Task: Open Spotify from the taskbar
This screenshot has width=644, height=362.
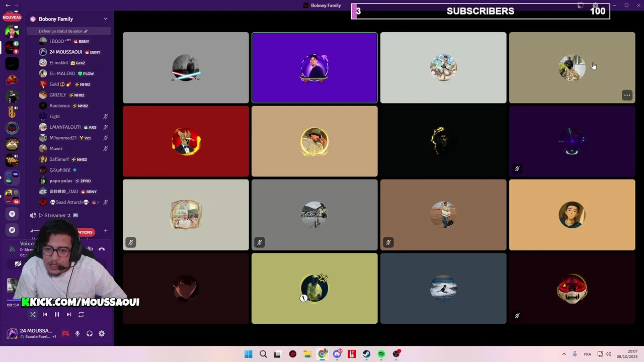Action: pyautogui.click(x=381, y=354)
